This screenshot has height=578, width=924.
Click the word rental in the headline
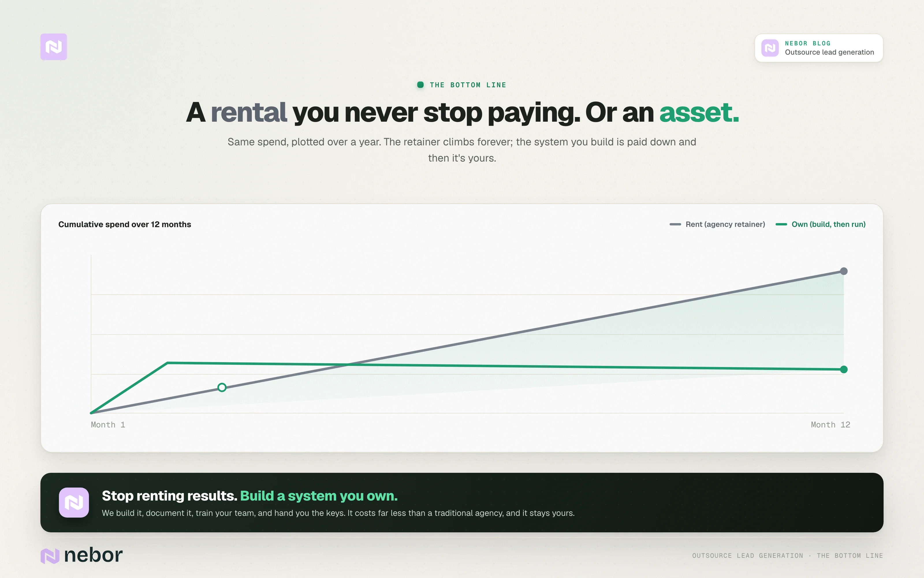coord(249,112)
